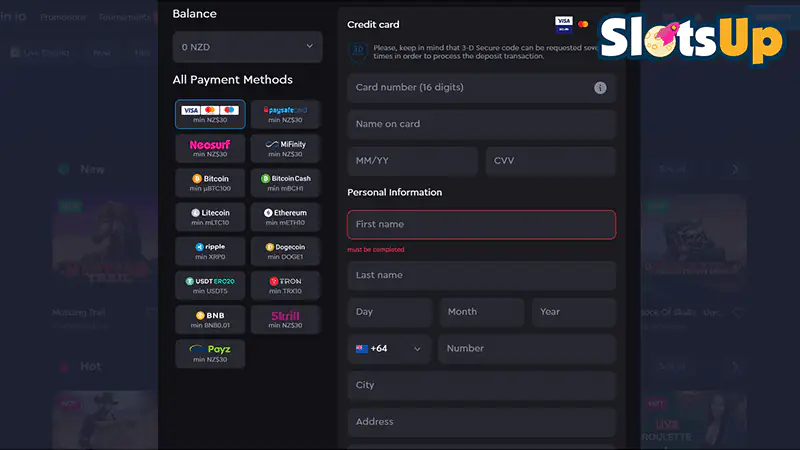Click the All Payment Methods heading

coord(233,80)
